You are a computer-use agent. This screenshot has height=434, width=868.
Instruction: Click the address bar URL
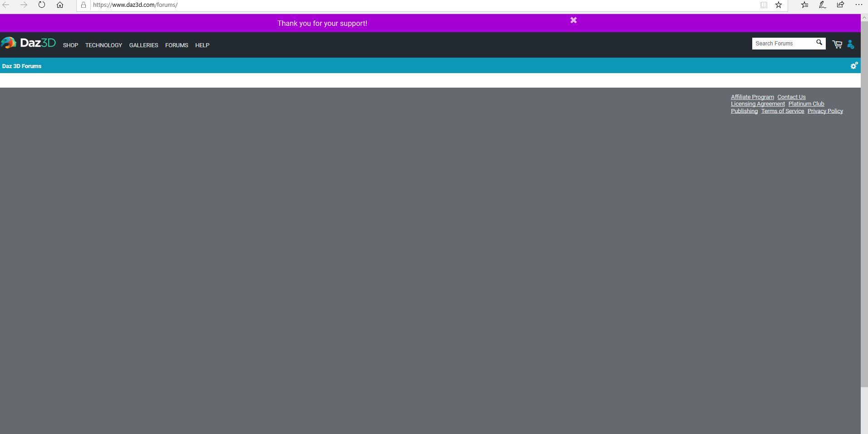(135, 5)
